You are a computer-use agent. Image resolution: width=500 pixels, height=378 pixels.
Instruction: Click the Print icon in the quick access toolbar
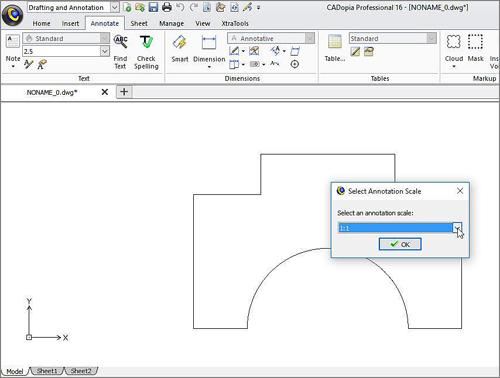167,7
